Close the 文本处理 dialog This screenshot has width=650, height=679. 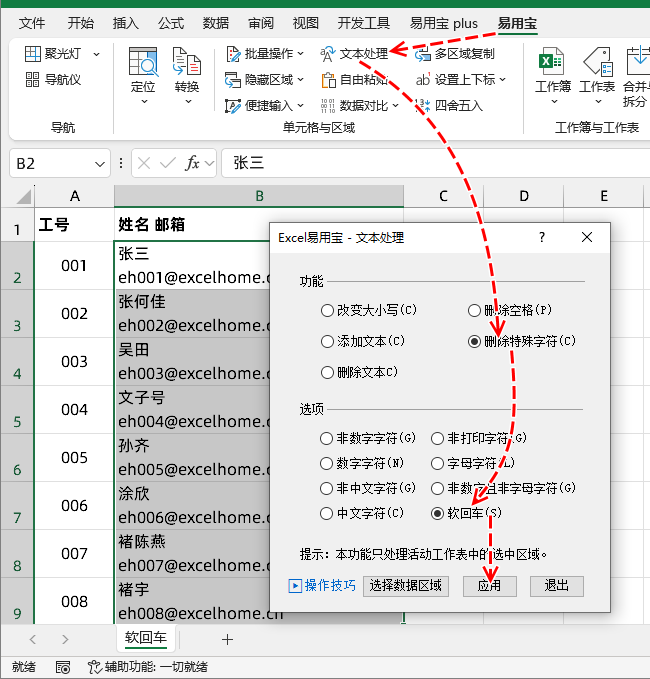click(587, 237)
